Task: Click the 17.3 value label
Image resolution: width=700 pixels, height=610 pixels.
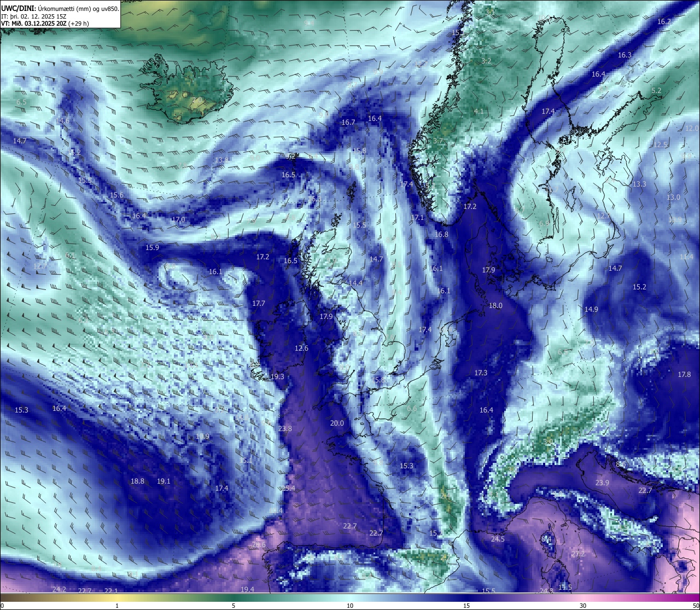Action: click(x=481, y=373)
